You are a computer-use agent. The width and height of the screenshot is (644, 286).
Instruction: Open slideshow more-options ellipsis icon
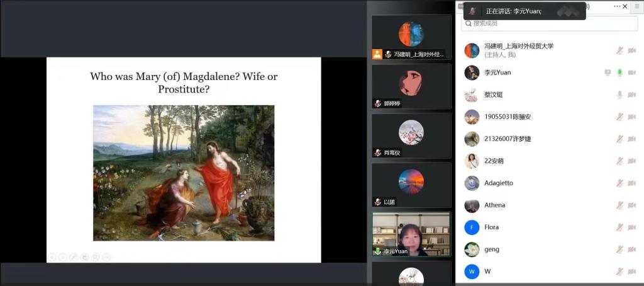click(106, 257)
